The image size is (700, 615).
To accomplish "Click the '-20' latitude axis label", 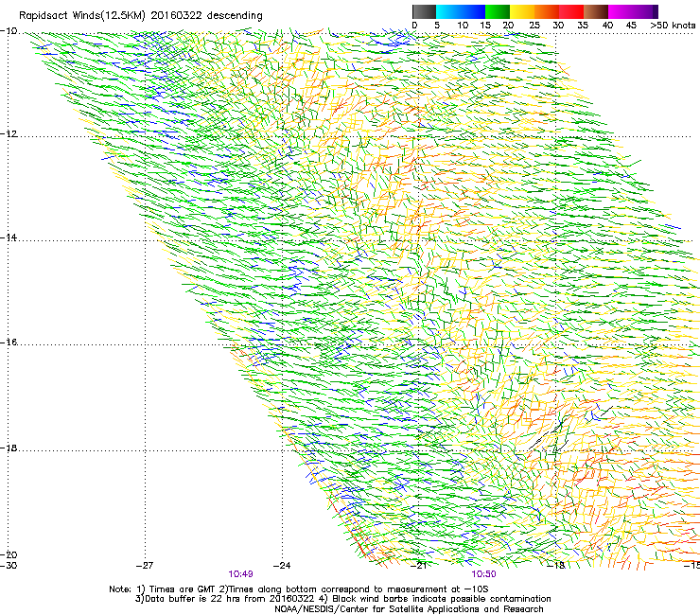I will point(9,554).
